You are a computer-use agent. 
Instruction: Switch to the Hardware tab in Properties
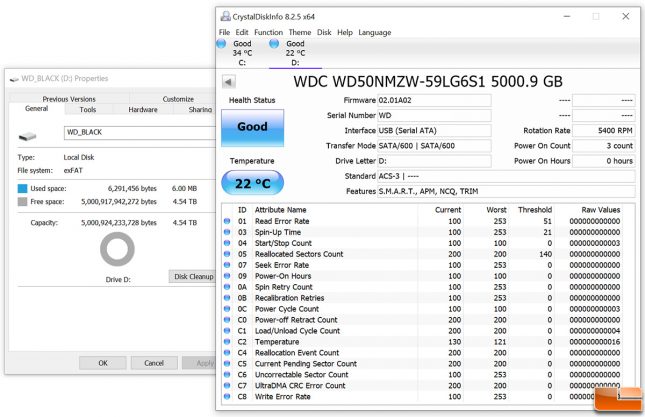143,110
